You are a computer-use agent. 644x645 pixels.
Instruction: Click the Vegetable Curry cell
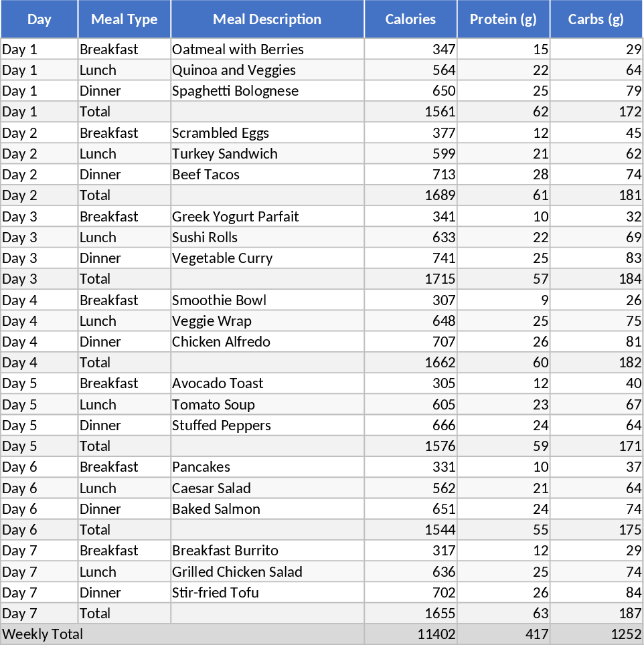(x=222, y=258)
